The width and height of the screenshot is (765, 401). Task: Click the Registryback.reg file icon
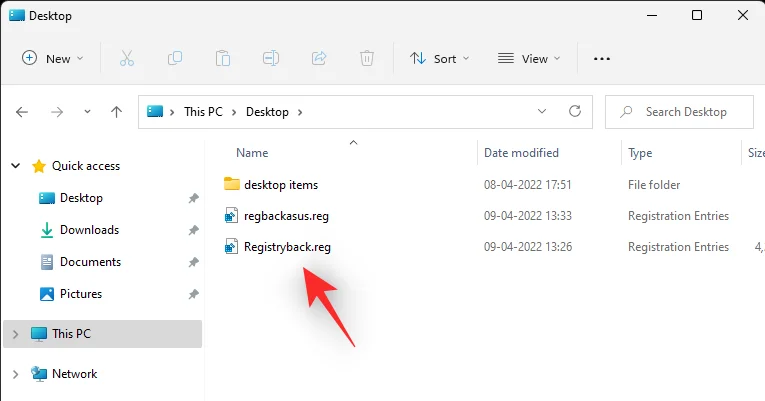(231, 247)
